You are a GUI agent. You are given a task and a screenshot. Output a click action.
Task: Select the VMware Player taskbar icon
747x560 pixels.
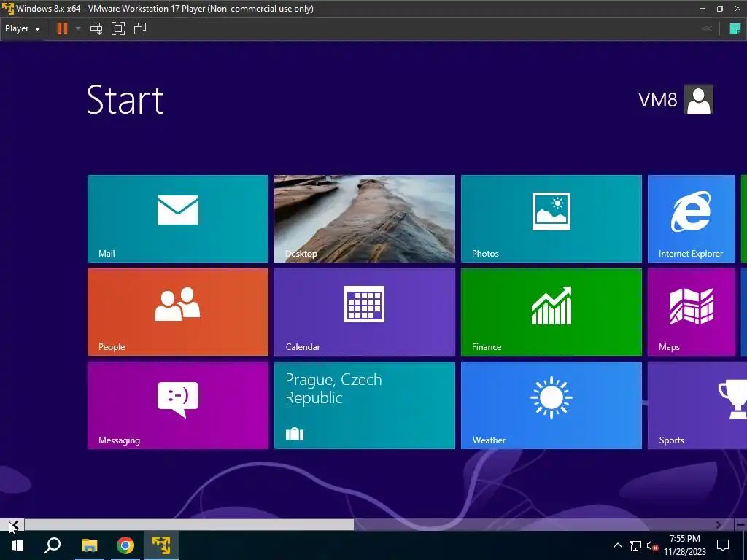click(x=161, y=545)
